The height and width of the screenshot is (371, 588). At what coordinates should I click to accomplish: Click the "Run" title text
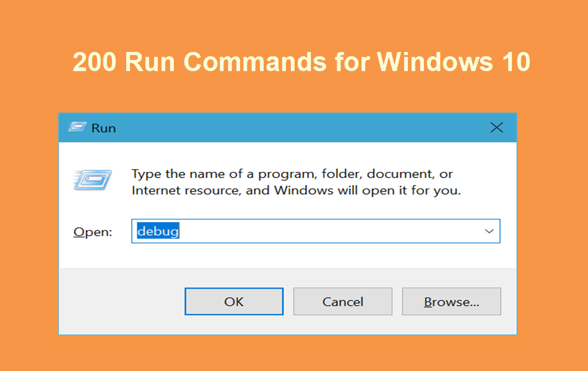(103, 128)
